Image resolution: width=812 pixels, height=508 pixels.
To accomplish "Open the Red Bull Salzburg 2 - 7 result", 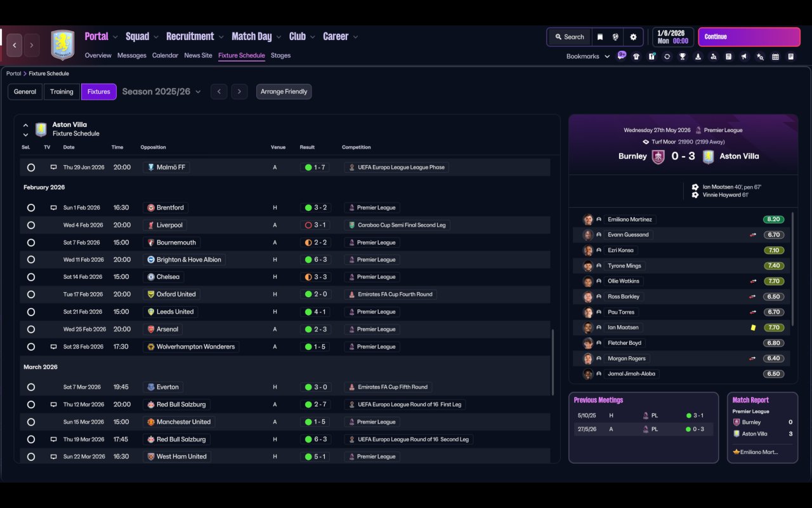I will (315, 404).
